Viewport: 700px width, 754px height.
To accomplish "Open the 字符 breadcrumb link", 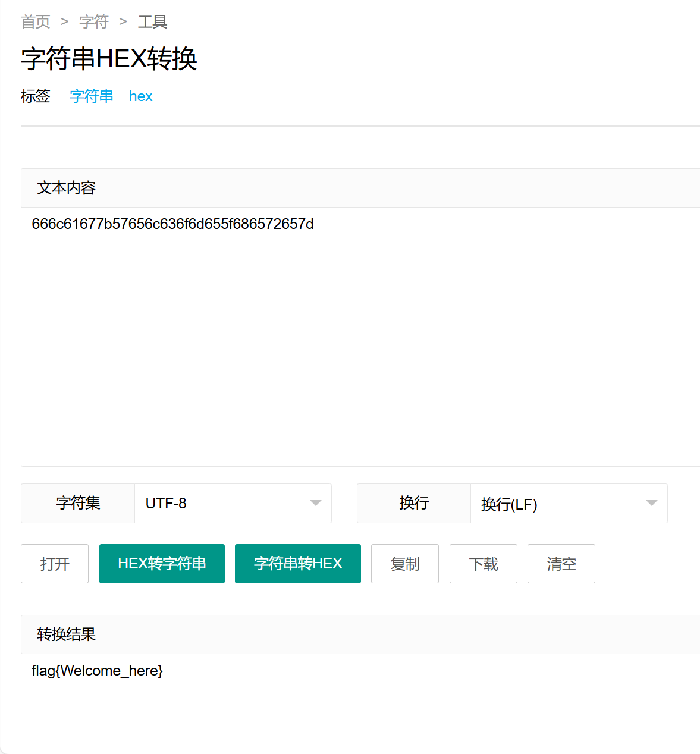I will tap(94, 22).
